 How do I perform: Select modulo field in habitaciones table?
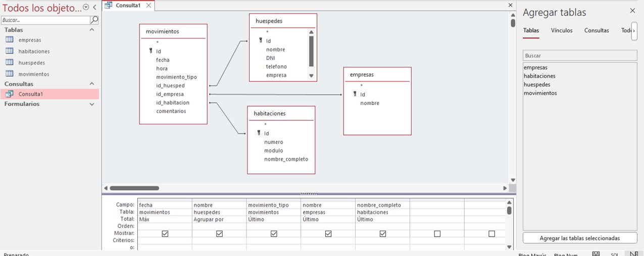(273, 151)
